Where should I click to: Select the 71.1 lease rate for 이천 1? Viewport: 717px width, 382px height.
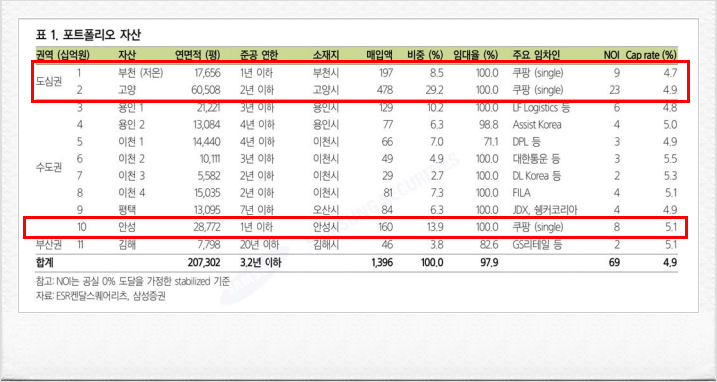point(489,142)
